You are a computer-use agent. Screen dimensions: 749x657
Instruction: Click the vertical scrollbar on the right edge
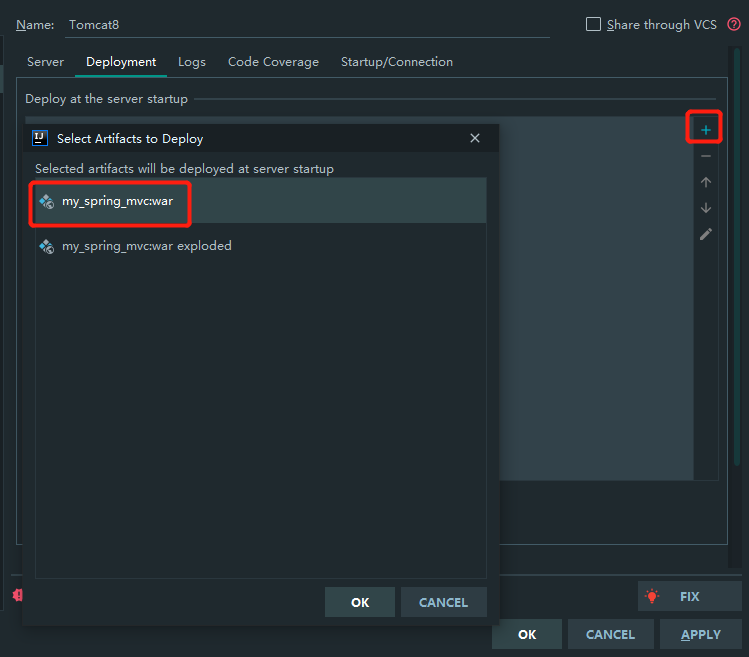pos(737,256)
